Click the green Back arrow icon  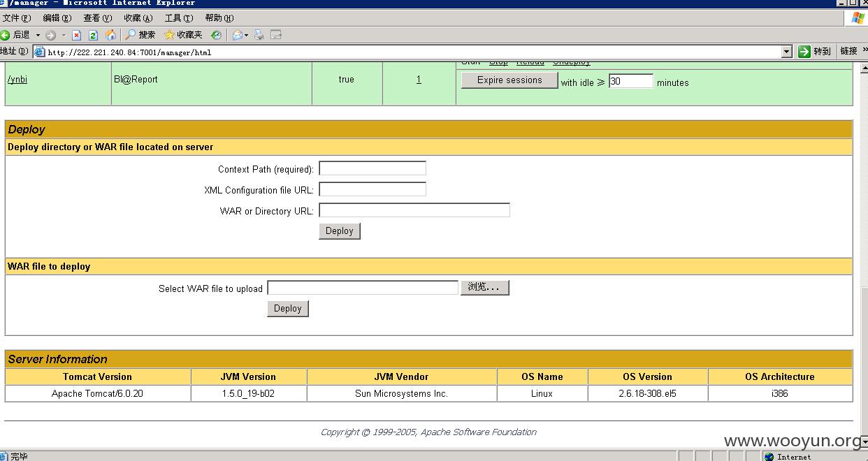[x=6, y=35]
